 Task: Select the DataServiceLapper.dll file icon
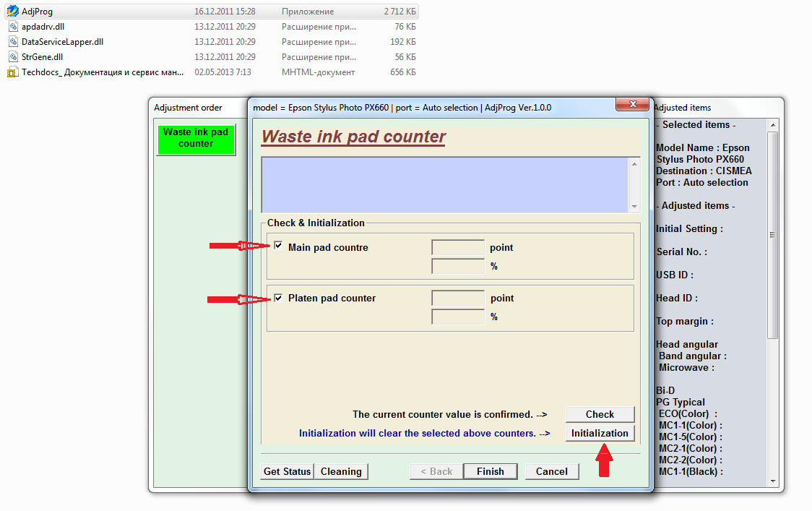coord(13,41)
